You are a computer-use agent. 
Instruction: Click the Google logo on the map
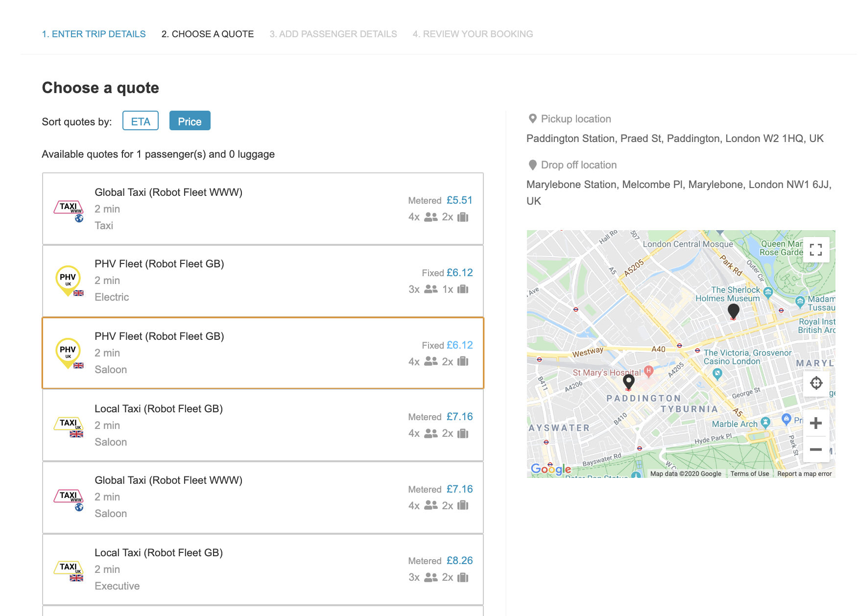(x=551, y=469)
